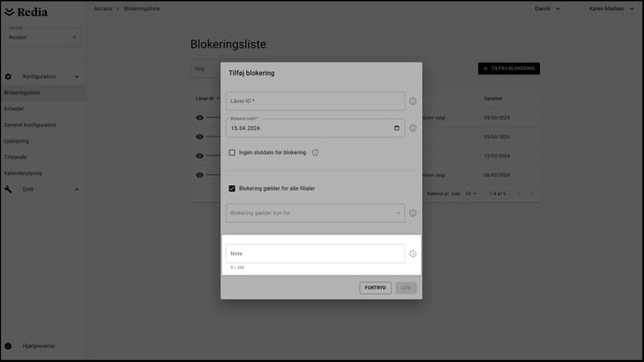Screen dimensions: 644x362
Task: Open Blokering gælder kun for dropdown
Action: (315, 213)
